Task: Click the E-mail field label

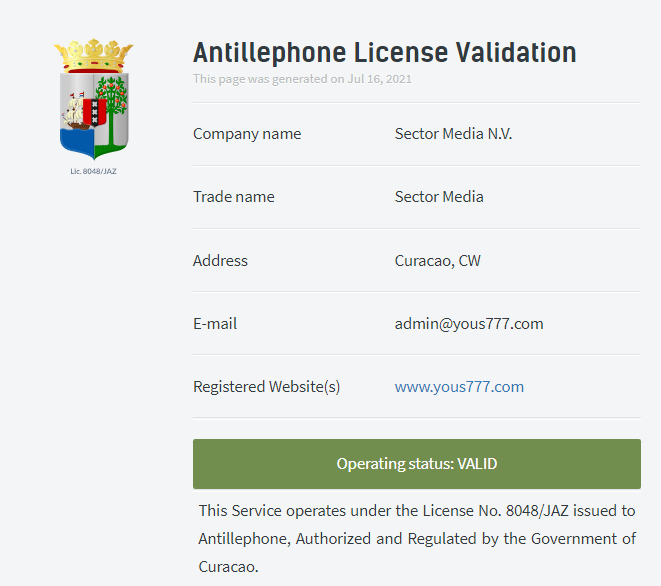Action: click(215, 324)
